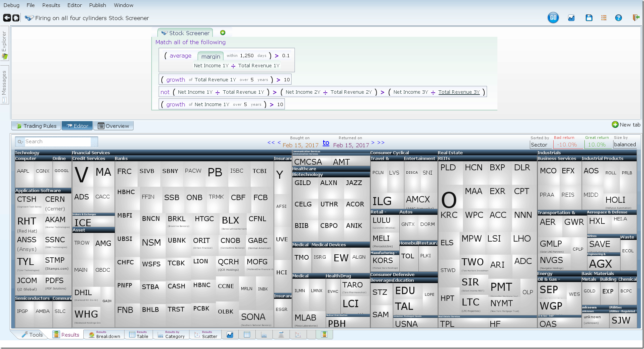This screenshot has height=349, width=644.
Task: Click the green plus beside New tab
Action: pos(615,124)
